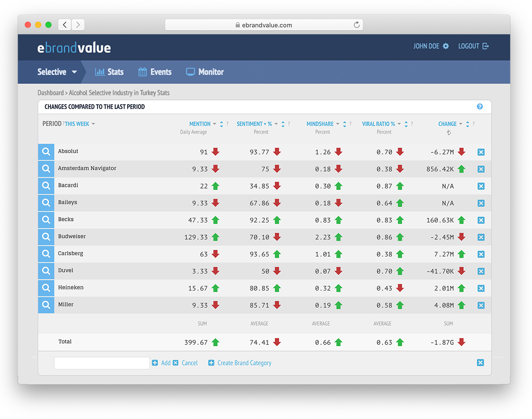The height and width of the screenshot is (419, 532).
Task: Click Total change value -1.87G
Action: pyautogui.click(x=442, y=342)
